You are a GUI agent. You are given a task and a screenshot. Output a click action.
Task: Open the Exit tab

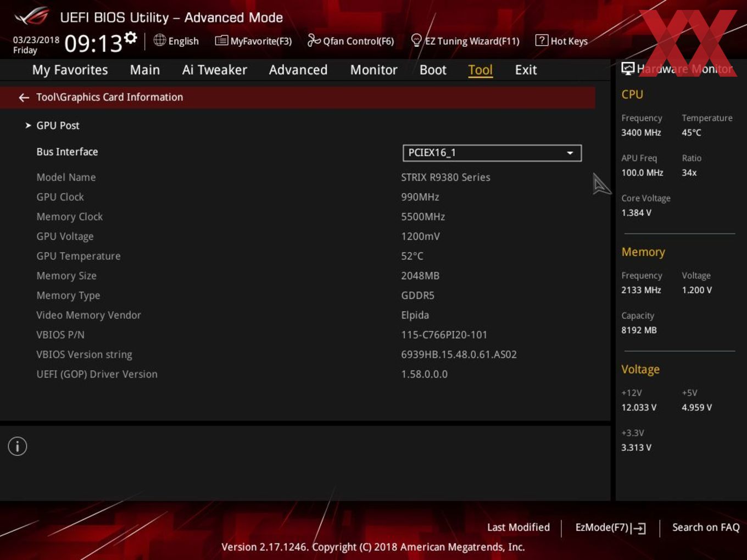tap(526, 70)
